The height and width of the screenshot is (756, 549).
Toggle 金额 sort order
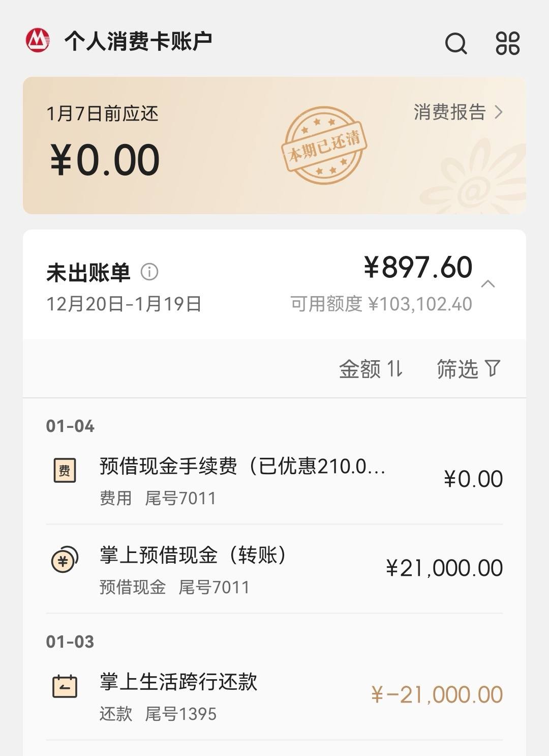point(371,369)
